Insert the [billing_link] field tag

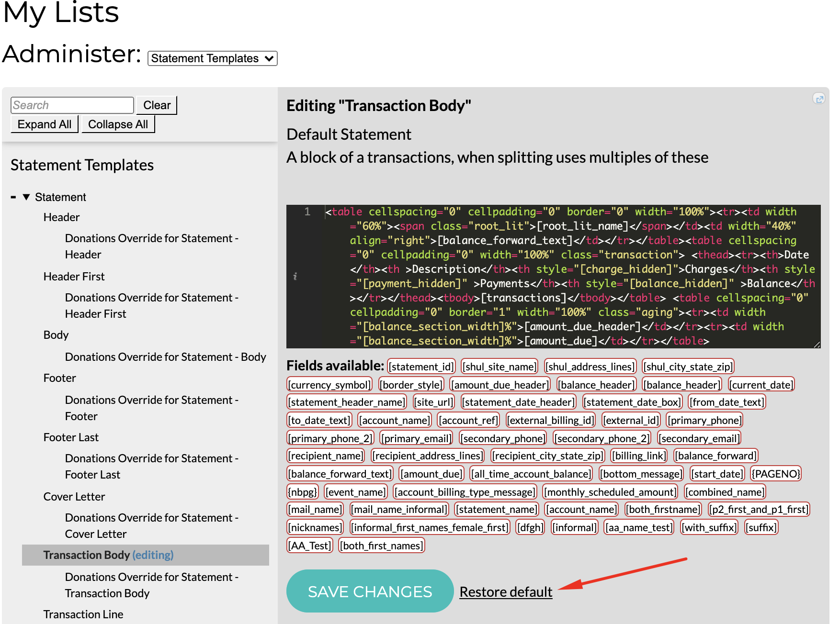coord(639,456)
